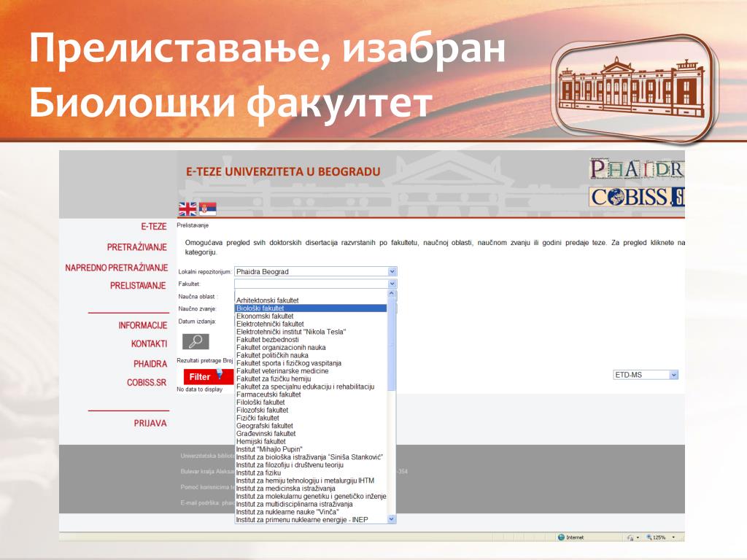Choose Elektrotehnički fakultet option
Screen dimensions: 747x560
click(x=311, y=324)
